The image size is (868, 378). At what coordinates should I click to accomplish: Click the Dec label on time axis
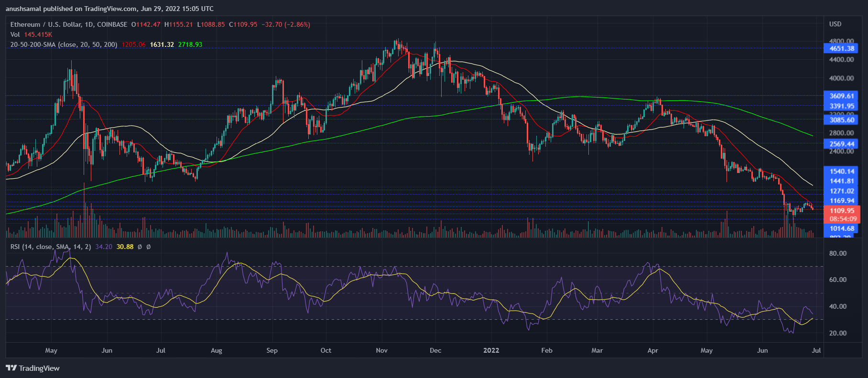(435, 350)
